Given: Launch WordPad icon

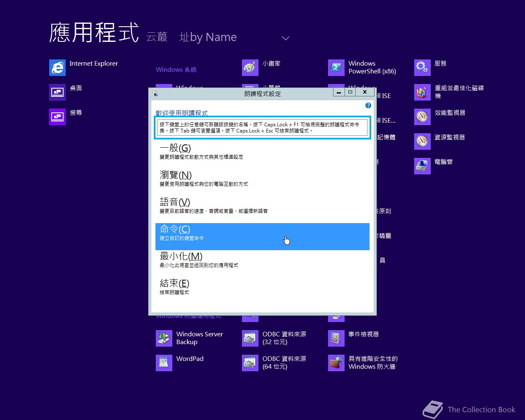Looking at the screenshot, I should [164, 363].
